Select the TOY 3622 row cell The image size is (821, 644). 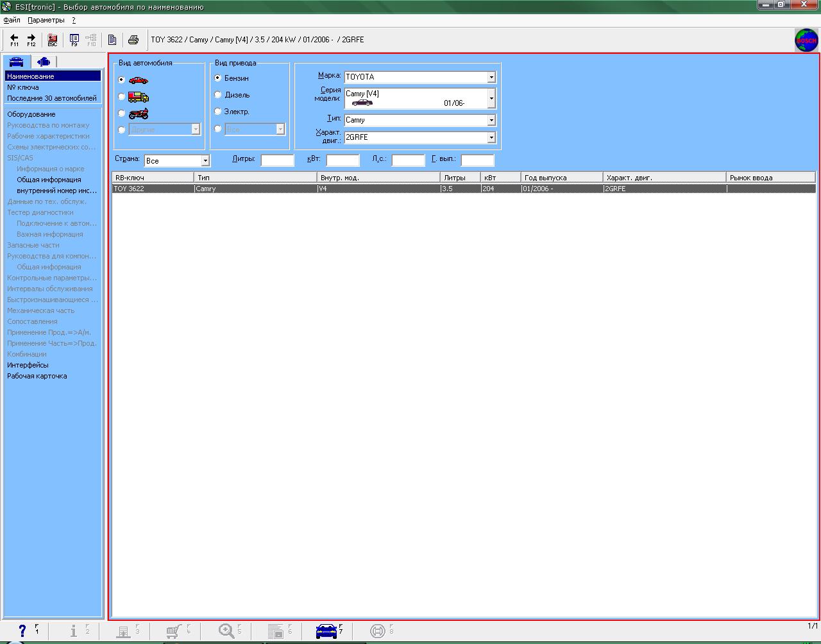153,189
